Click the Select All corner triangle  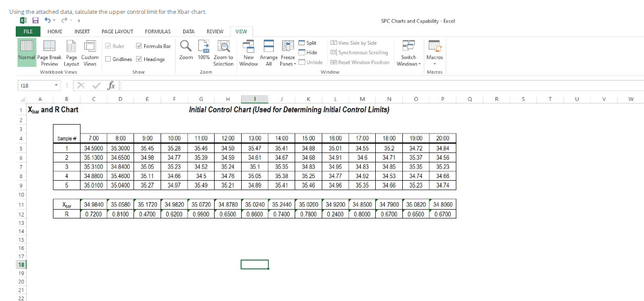click(x=23, y=99)
